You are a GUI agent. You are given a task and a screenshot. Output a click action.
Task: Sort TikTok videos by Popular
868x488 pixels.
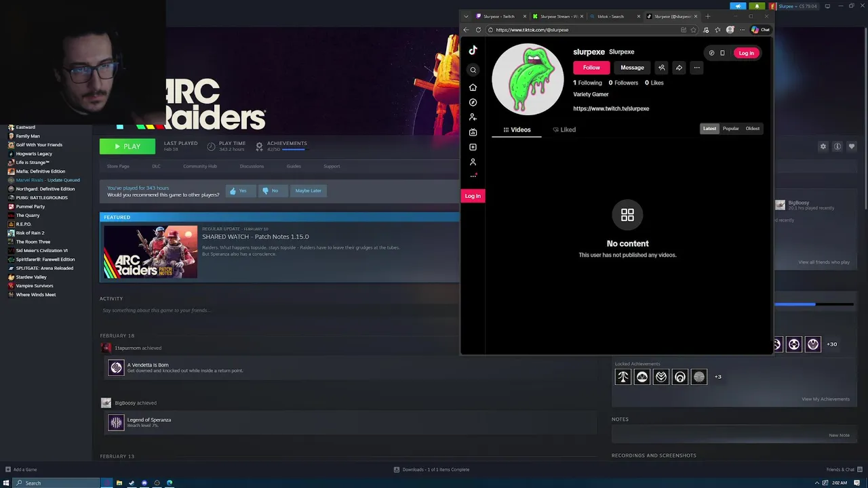pyautogui.click(x=730, y=129)
